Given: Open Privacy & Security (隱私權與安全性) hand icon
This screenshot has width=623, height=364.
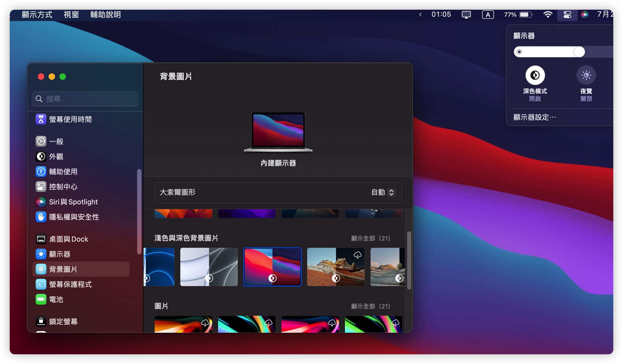Looking at the screenshot, I should [41, 217].
